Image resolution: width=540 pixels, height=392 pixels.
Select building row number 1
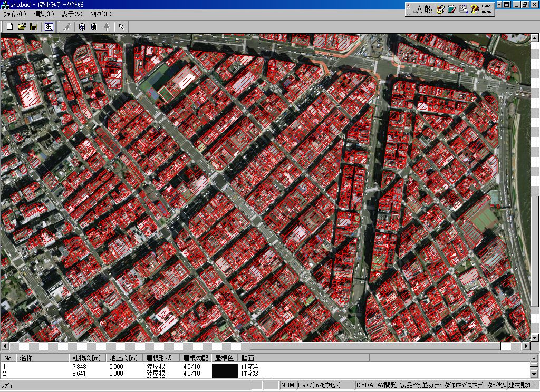click(x=4, y=367)
